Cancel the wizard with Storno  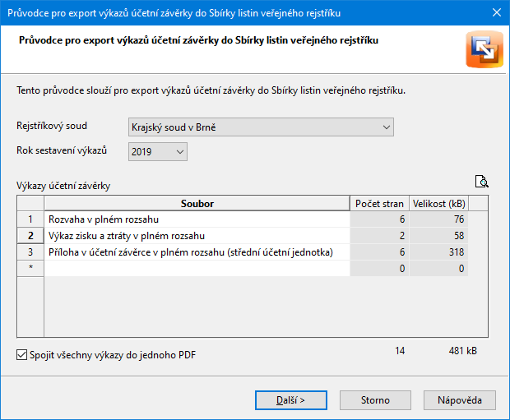tap(375, 400)
